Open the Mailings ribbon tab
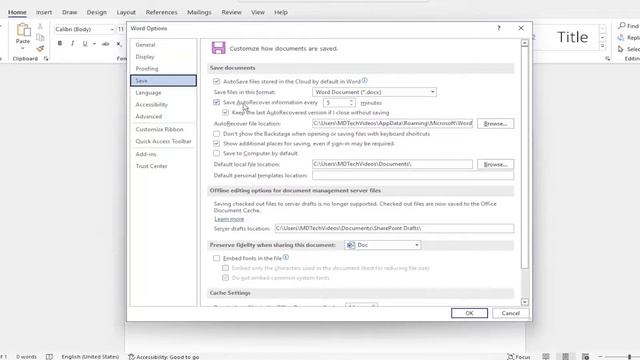This screenshot has height=360, width=640. (199, 12)
